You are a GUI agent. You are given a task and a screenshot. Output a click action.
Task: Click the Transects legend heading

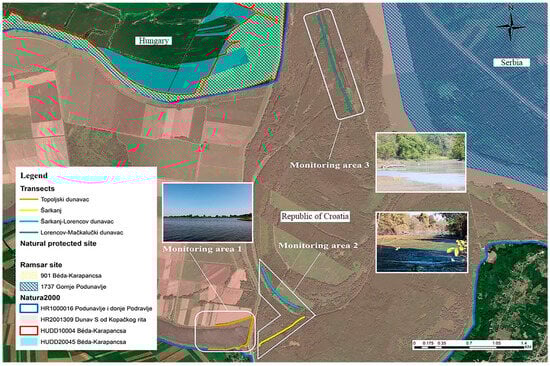(x=37, y=188)
